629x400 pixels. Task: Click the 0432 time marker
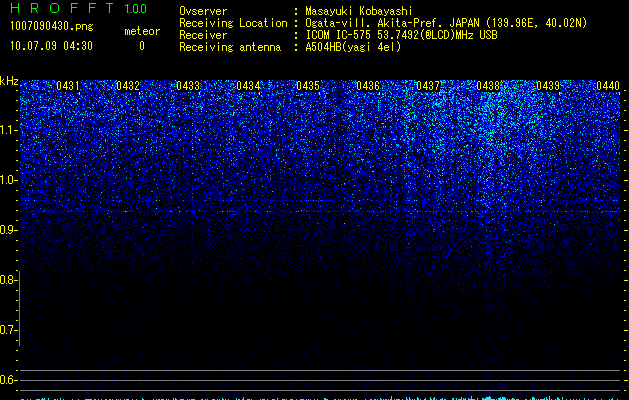[x=128, y=86]
